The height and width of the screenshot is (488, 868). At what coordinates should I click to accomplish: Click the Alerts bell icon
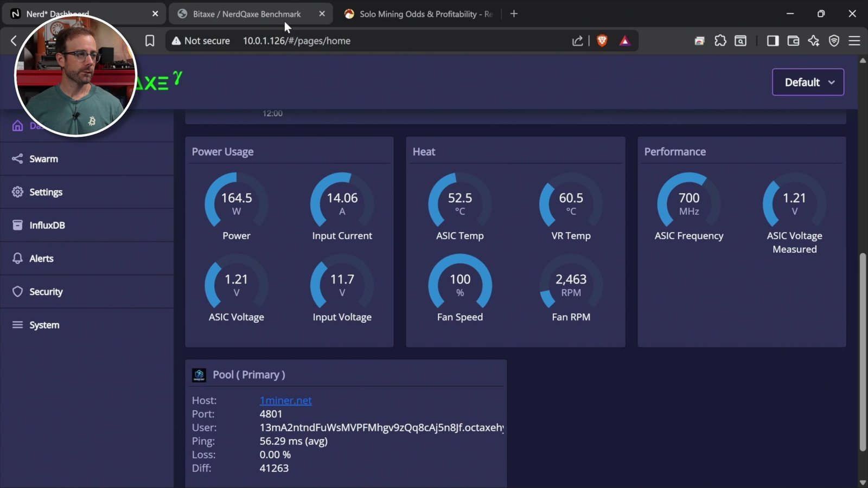17,259
